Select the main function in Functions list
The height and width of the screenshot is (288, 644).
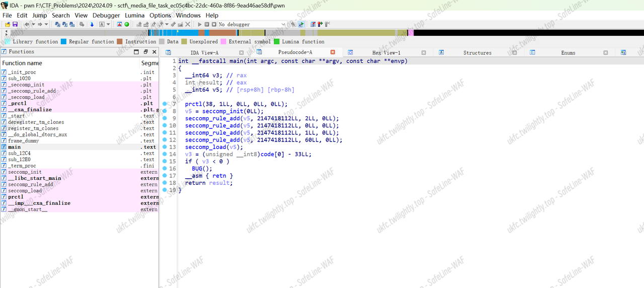click(15, 147)
